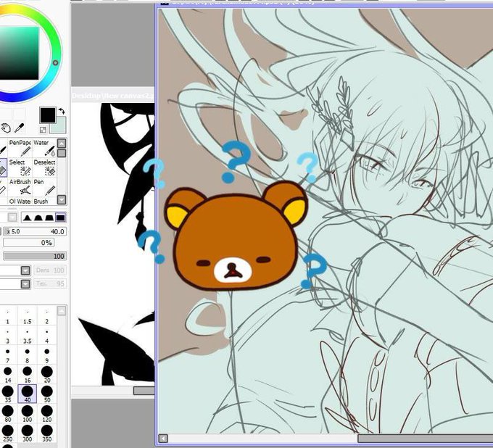Focus the New canvas2 window title bar
The image size is (493, 448).
click(x=113, y=95)
